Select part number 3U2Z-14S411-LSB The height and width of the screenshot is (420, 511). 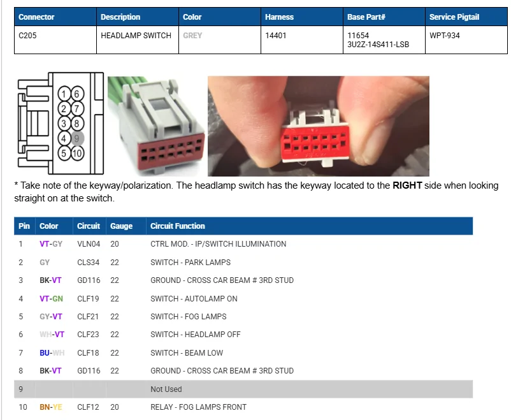[378, 45]
